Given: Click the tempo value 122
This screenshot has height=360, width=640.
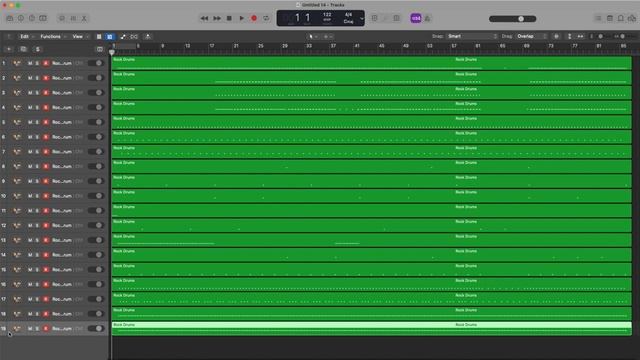Looking at the screenshot, I should 327,15.
